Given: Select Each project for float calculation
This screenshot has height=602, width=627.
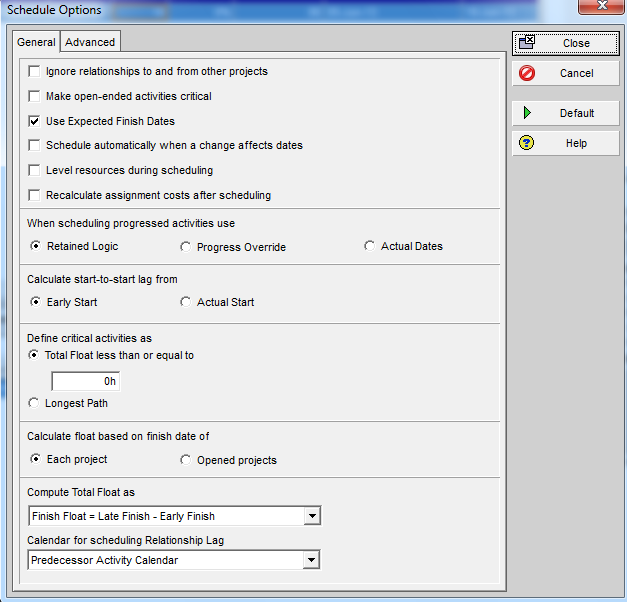Looking at the screenshot, I should point(36,459).
